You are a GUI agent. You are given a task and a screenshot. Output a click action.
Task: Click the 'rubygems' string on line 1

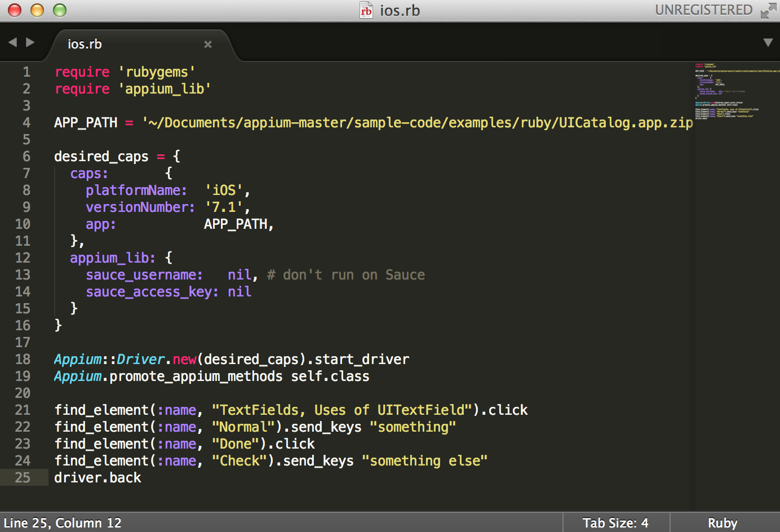pos(157,72)
